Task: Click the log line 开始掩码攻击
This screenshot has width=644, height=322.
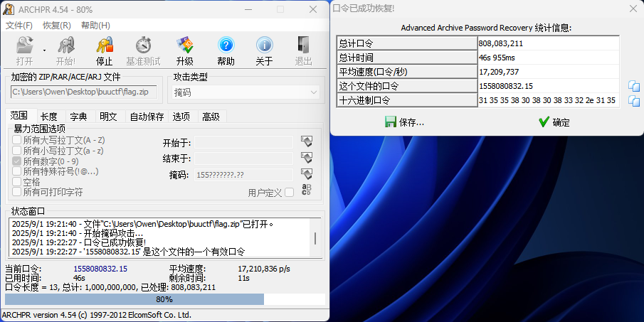Action: (78, 233)
